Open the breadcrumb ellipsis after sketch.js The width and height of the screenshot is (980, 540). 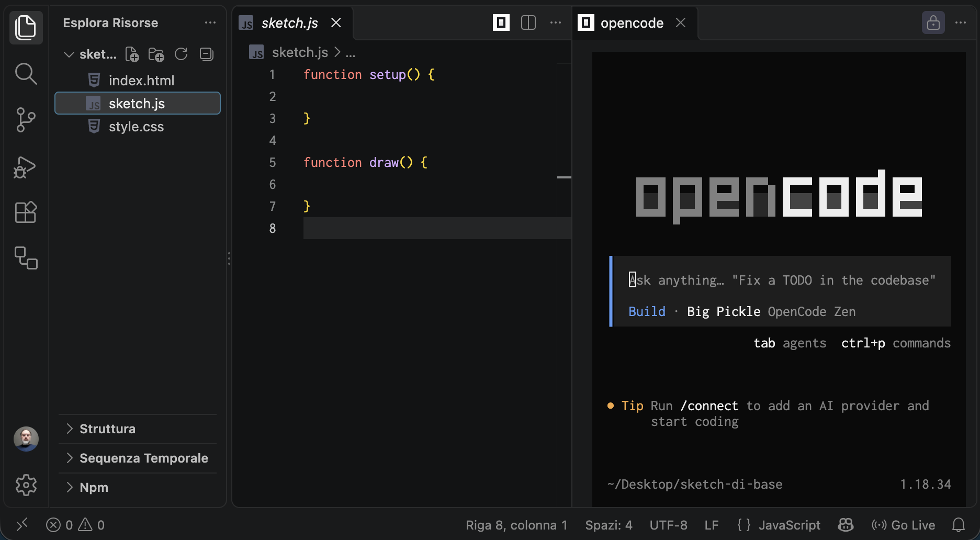(351, 52)
